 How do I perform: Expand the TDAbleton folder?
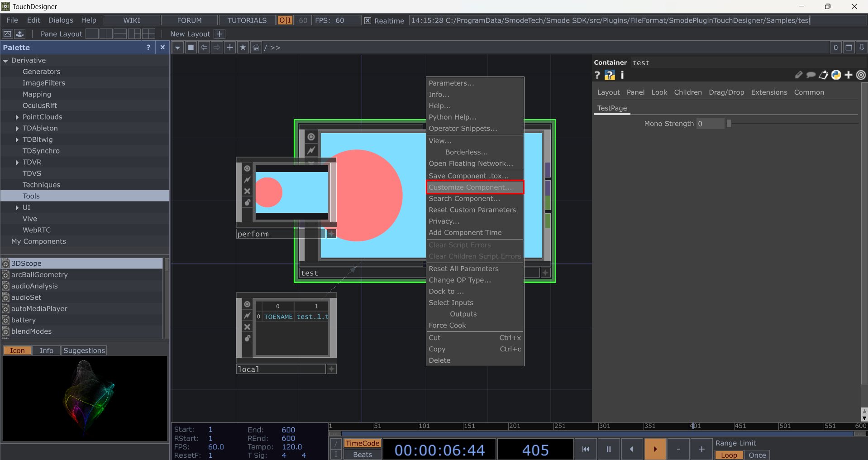coord(17,129)
